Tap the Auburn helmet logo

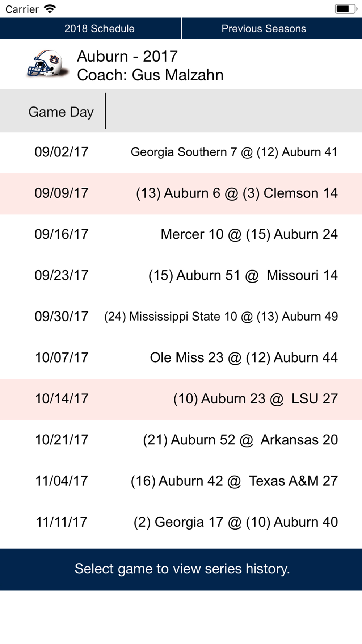[x=48, y=64]
